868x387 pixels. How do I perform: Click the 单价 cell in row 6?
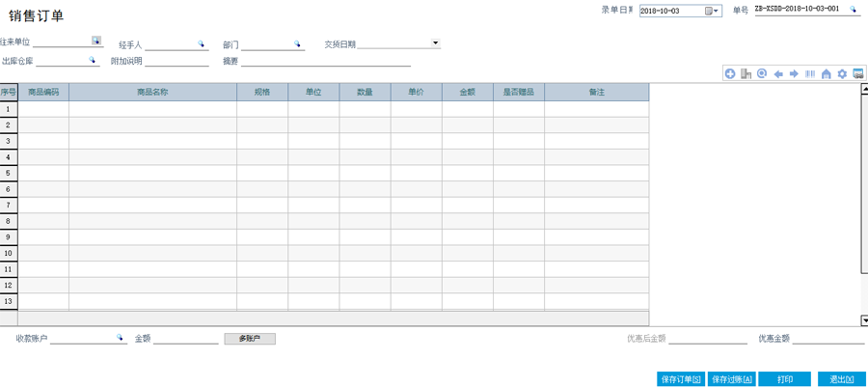[417, 189]
